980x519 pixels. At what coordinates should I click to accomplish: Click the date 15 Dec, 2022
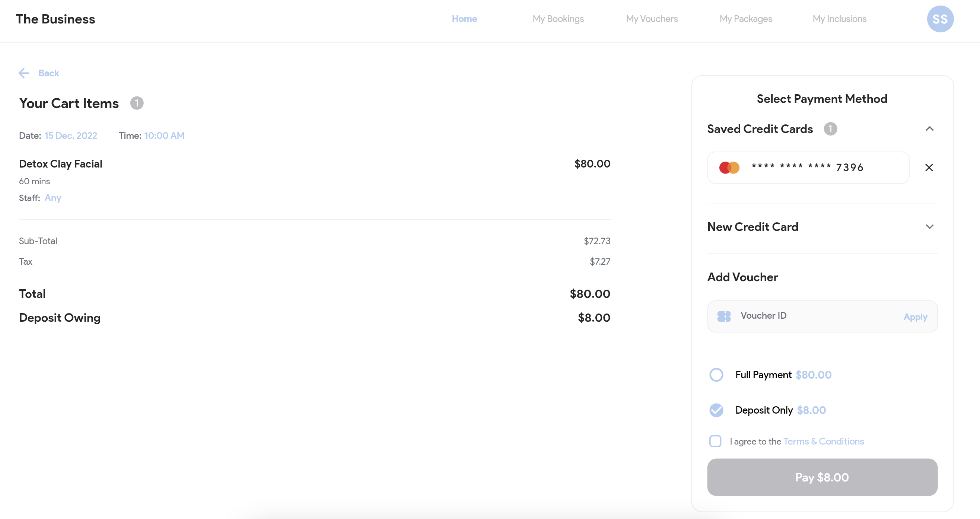tap(71, 136)
